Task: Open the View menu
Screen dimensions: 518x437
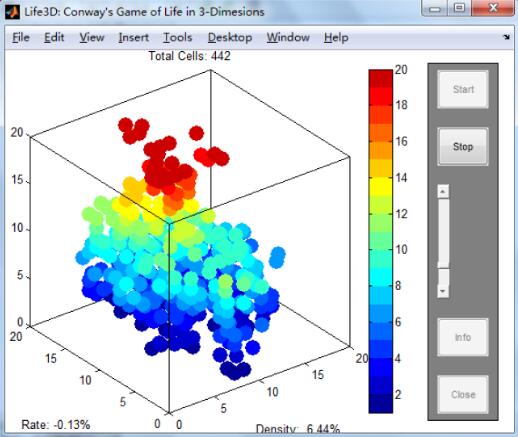Action: point(92,37)
